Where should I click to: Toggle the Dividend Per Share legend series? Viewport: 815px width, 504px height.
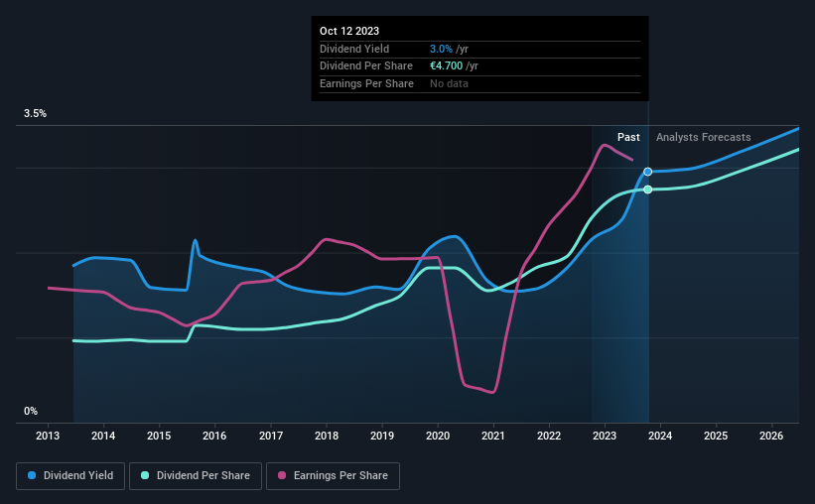click(x=196, y=475)
